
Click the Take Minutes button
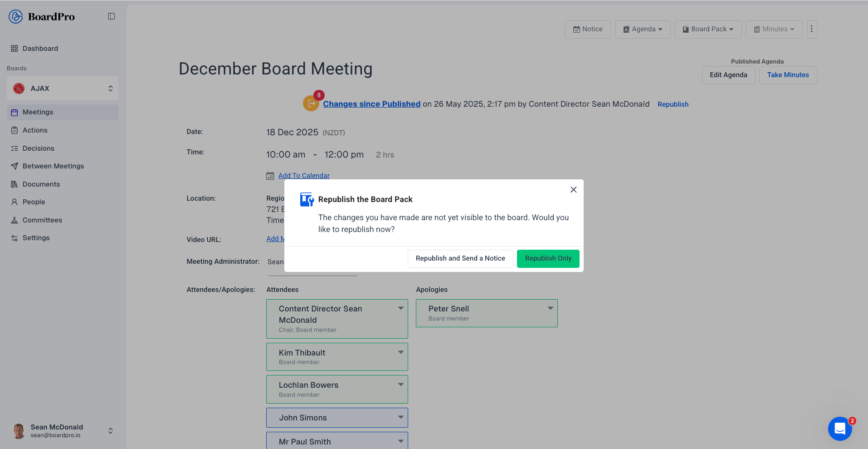pyautogui.click(x=788, y=75)
